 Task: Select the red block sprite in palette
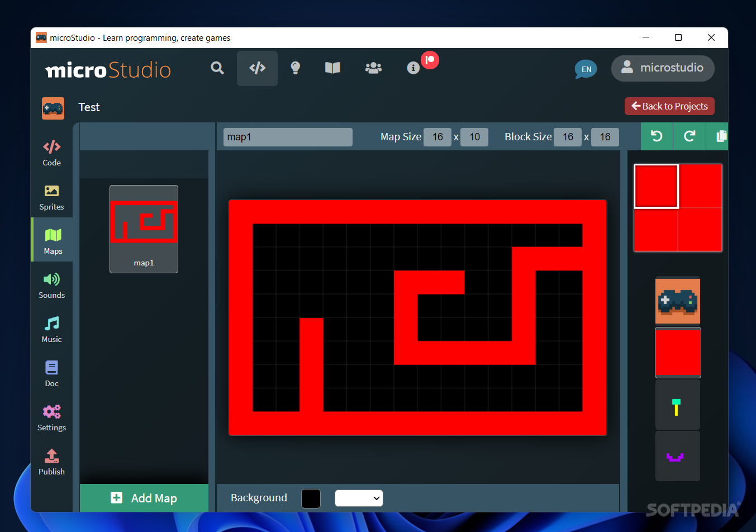click(678, 353)
